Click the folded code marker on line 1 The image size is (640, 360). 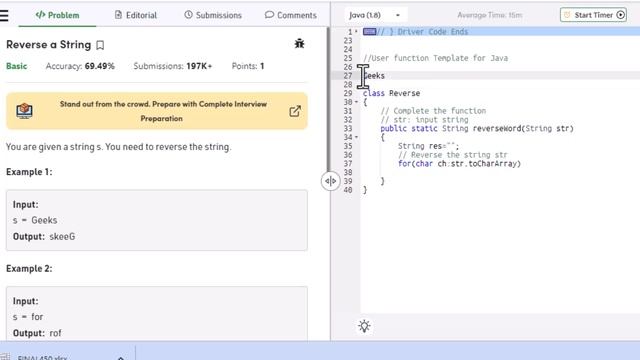[369, 32]
